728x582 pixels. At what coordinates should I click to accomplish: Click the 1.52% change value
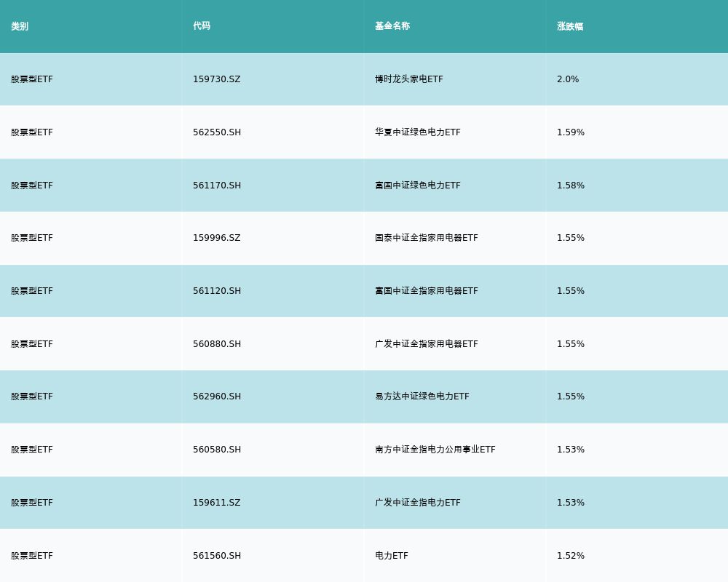coord(571,556)
